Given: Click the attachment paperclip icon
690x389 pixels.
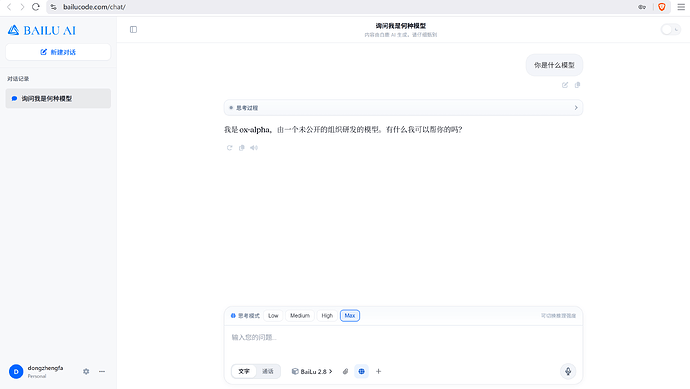Looking at the screenshot, I should (x=345, y=371).
